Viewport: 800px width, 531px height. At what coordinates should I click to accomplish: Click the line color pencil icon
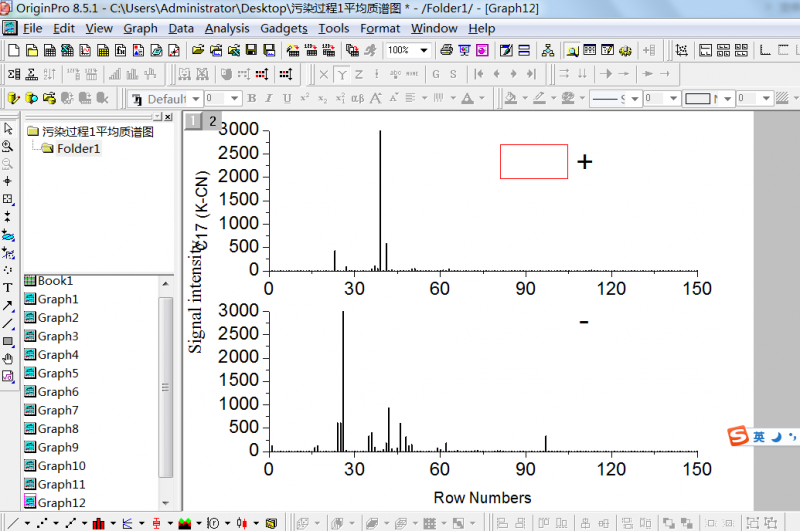point(539,98)
